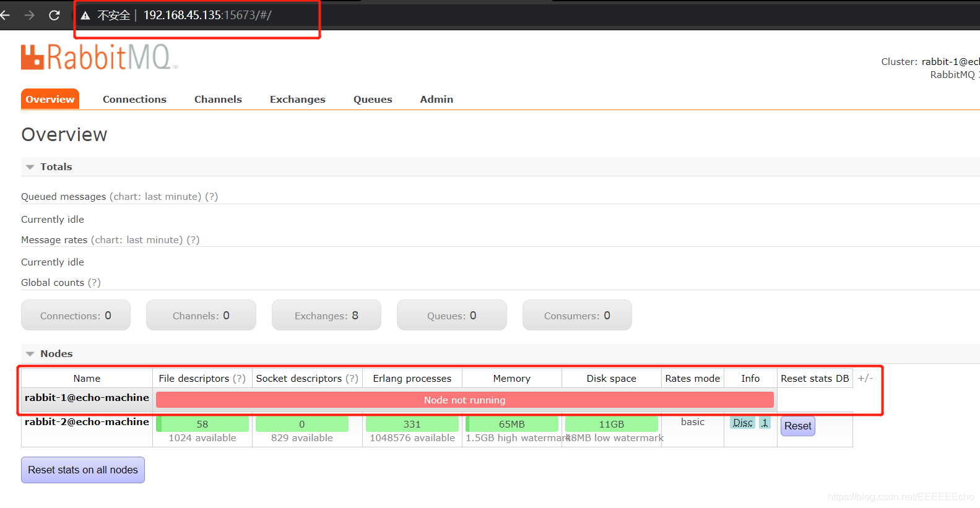Click the Connections: 0 count button
The height and width of the screenshot is (508, 980).
coord(76,315)
